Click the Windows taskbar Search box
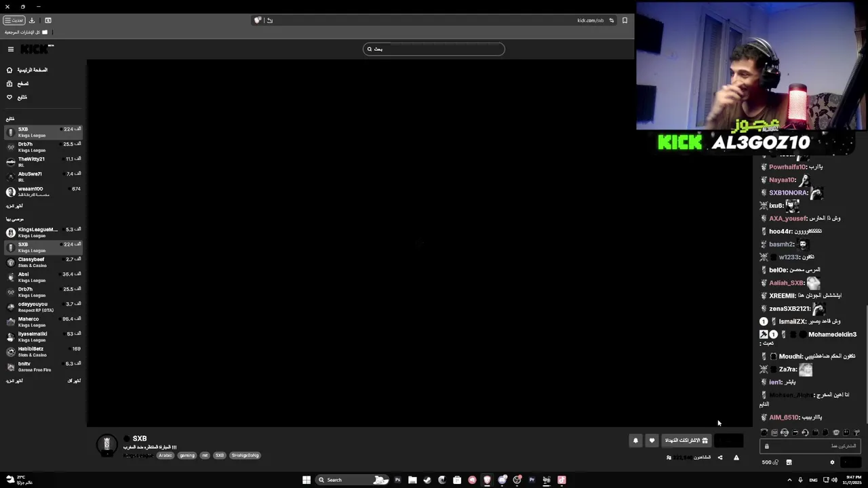The image size is (868, 488). tap(352, 480)
